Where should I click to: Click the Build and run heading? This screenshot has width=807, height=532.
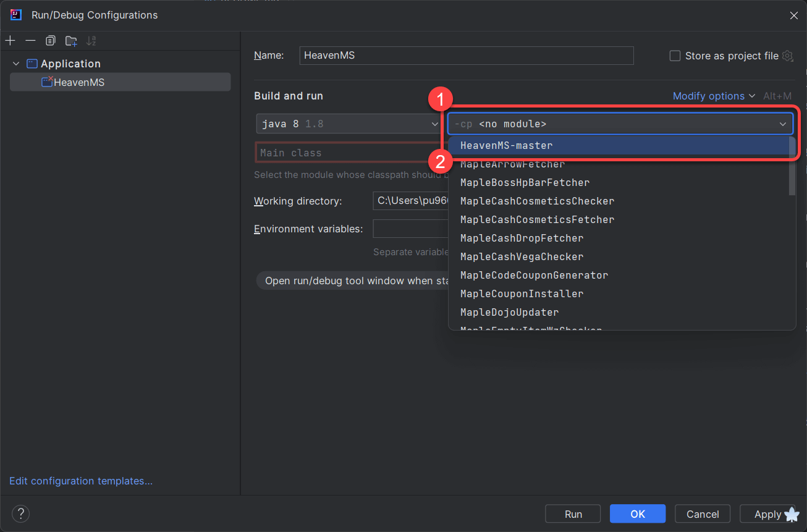(x=289, y=96)
